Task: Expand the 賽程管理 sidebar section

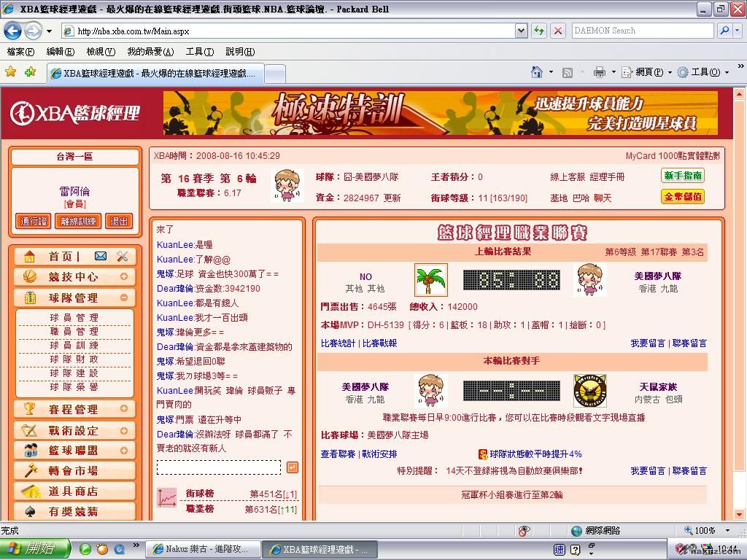Action: click(x=124, y=408)
